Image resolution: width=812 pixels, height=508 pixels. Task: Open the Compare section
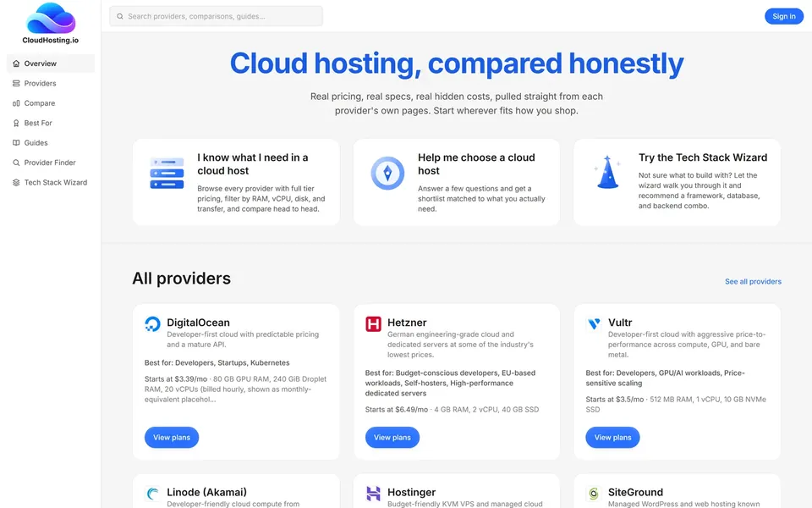click(51, 103)
